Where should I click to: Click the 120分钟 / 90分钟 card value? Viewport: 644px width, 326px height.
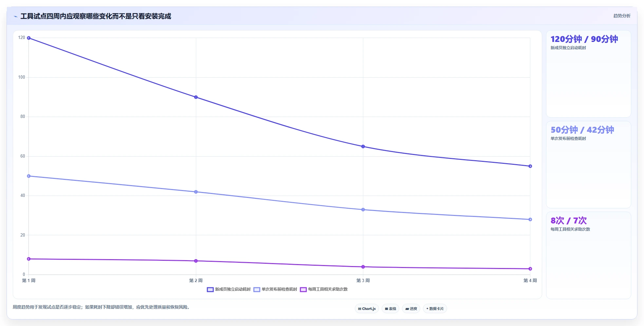[x=584, y=39]
